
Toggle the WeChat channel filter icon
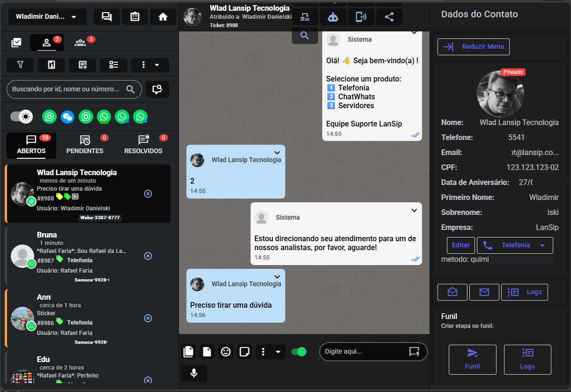pos(67,117)
